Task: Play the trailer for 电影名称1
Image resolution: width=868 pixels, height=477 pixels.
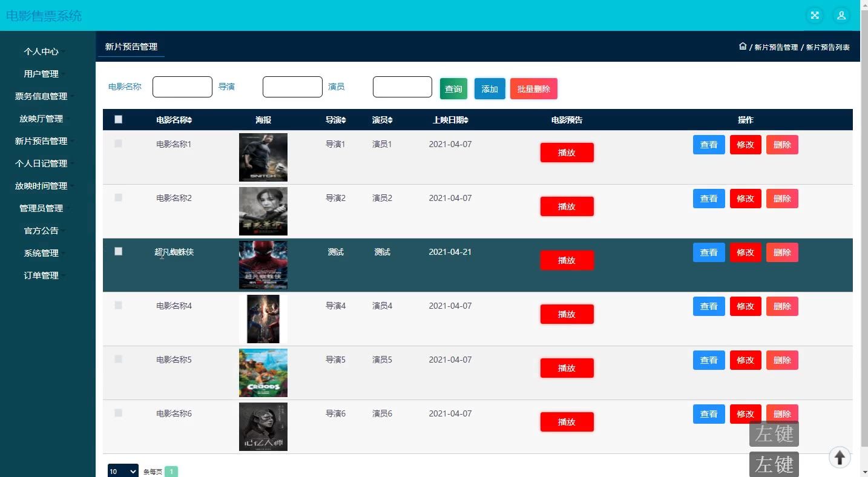Action: pos(567,153)
